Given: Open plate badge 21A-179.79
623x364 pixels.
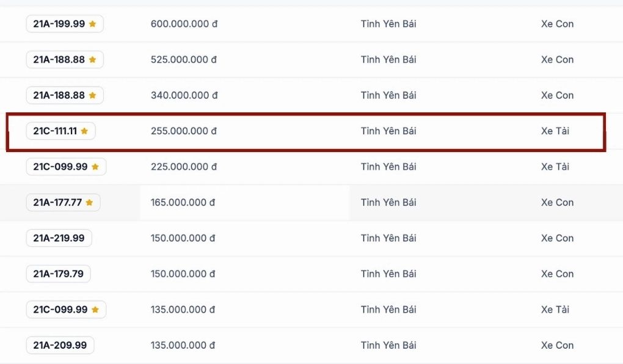Looking at the screenshot, I should coord(59,274).
